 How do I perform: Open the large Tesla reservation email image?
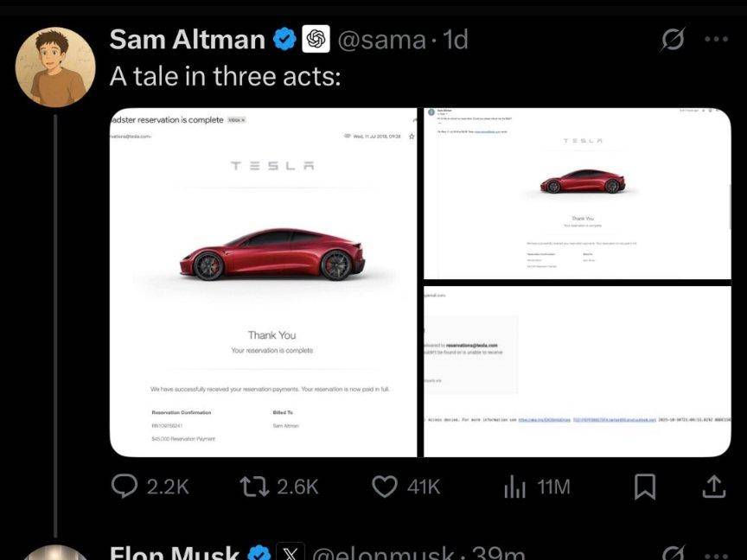click(265, 282)
